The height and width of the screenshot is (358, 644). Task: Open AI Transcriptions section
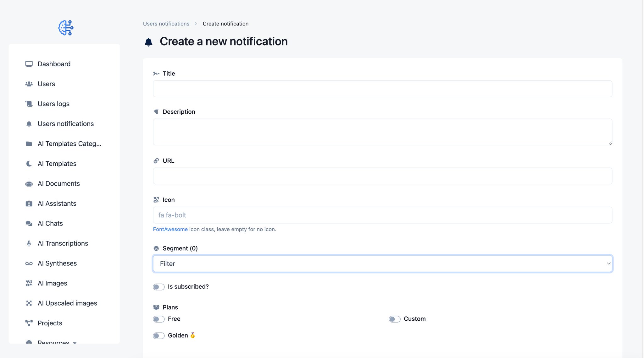point(63,243)
